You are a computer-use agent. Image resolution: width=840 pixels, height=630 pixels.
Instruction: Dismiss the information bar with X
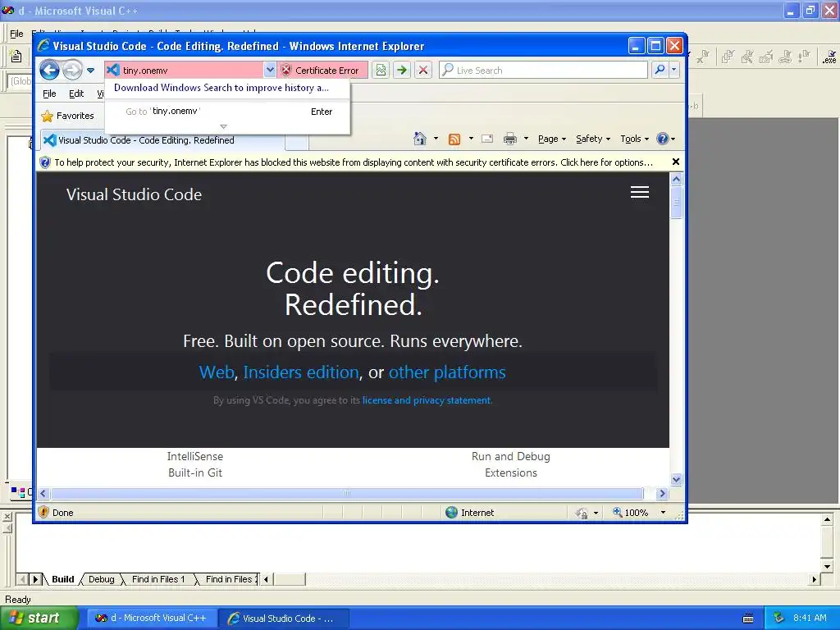[676, 162]
